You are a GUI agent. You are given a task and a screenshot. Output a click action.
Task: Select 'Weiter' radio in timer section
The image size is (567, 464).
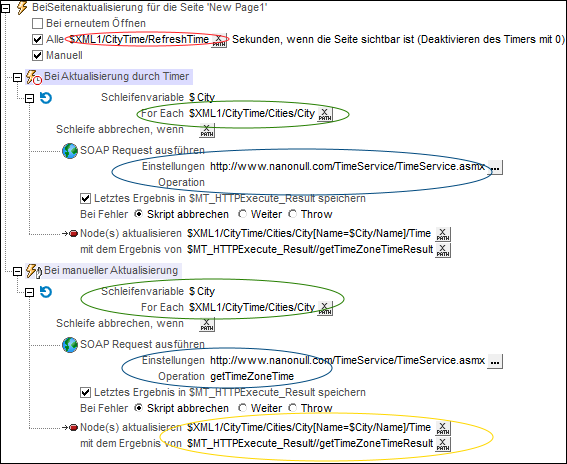pyautogui.click(x=242, y=214)
